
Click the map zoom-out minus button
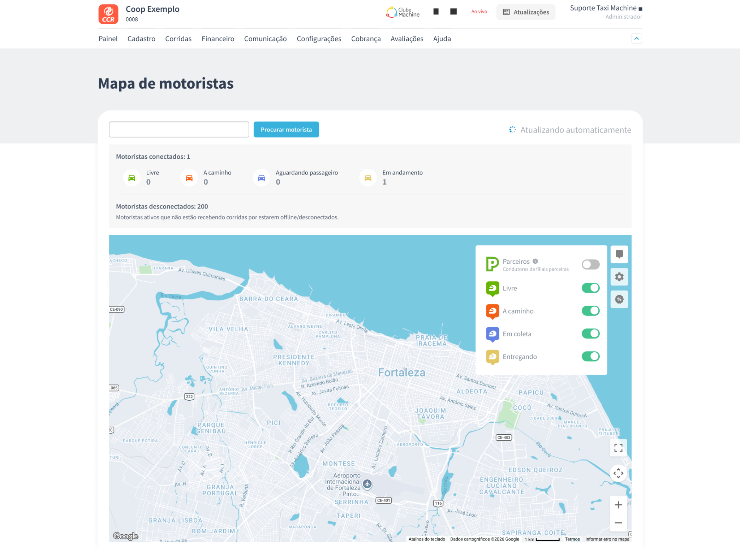pos(618,523)
